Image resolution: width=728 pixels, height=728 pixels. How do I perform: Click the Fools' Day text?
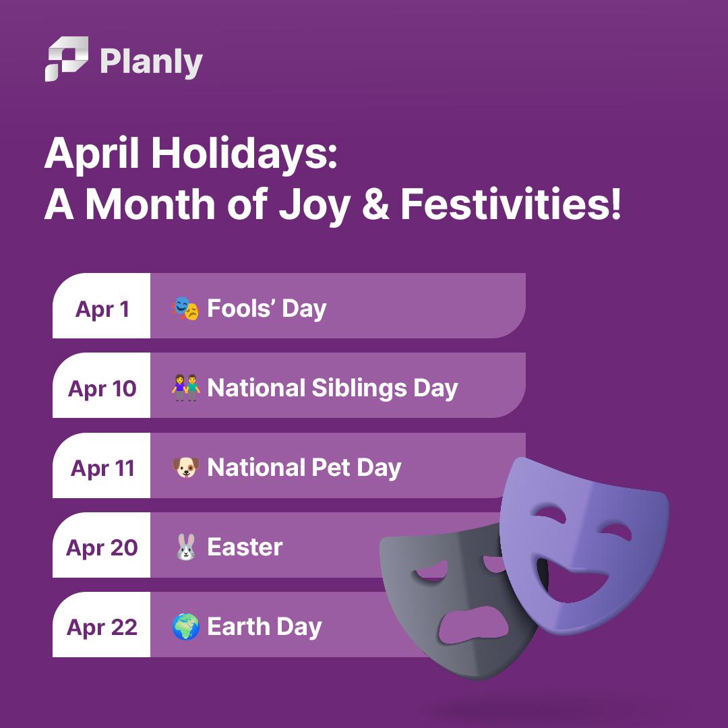pyautogui.click(x=267, y=309)
